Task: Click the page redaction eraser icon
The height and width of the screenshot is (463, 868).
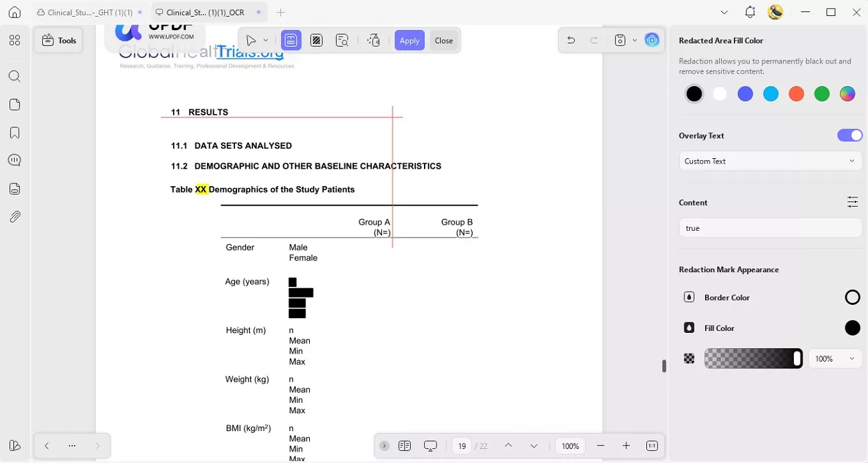Action: click(x=373, y=40)
